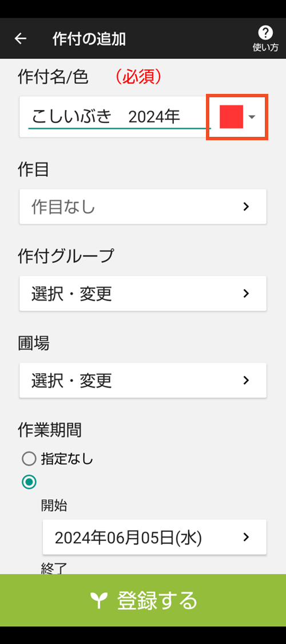Click the chevron arrow in 圃場 row
This screenshot has width=286, height=644.
click(246, 380)
